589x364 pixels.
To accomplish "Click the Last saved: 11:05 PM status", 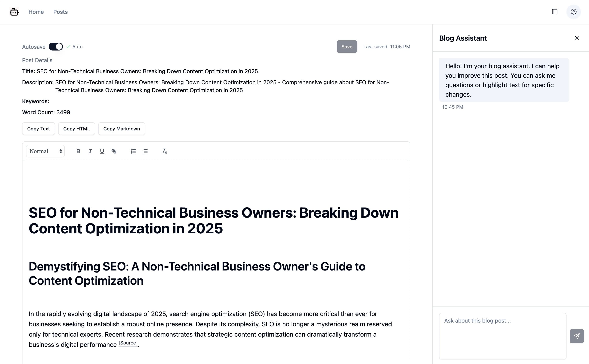I will click(x=387, y=47).
